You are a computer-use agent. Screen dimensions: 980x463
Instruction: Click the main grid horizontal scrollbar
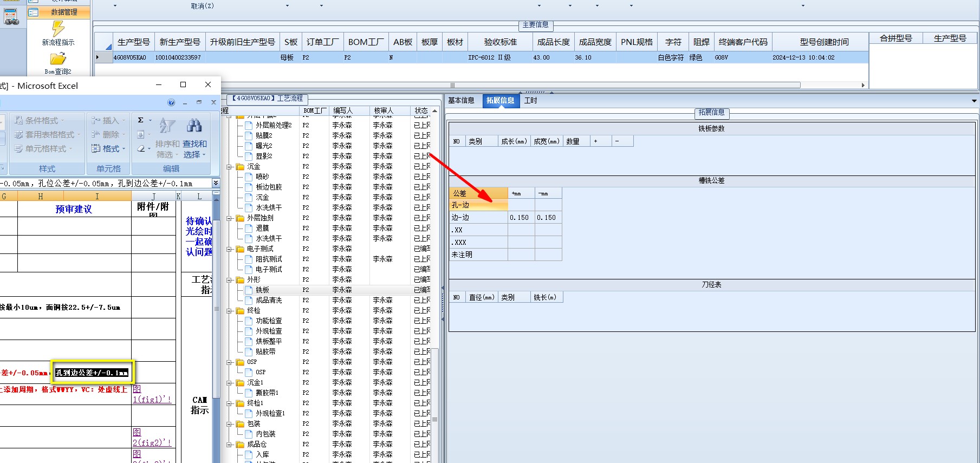tap(452, 85)
